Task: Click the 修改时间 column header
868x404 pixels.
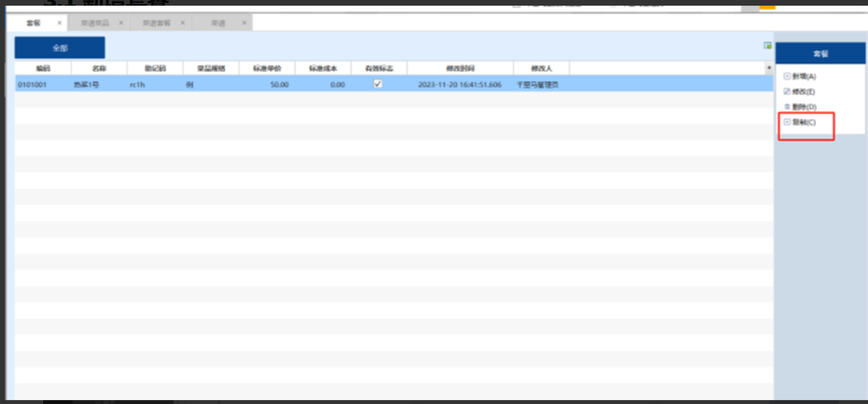Action: coord(460,69)
